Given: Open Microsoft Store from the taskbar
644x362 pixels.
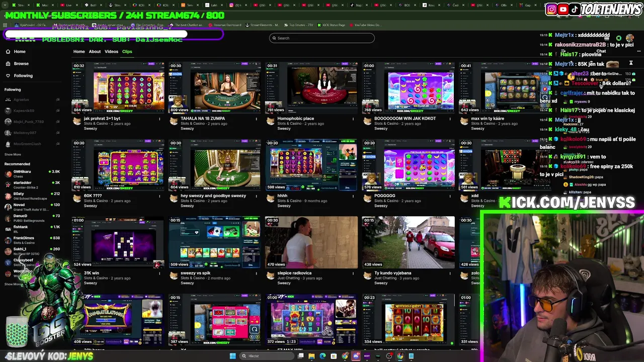Looking at the screenshot, I should [334, 356].
